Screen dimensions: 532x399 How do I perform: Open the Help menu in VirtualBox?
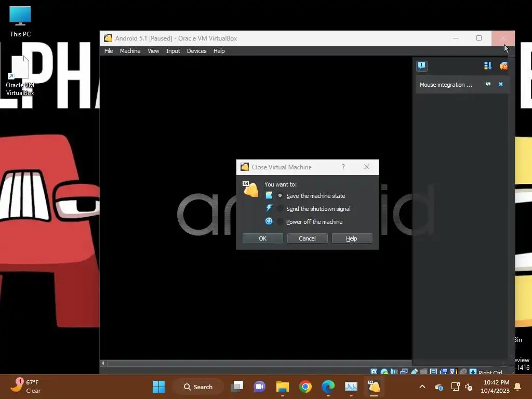point(219,51)
